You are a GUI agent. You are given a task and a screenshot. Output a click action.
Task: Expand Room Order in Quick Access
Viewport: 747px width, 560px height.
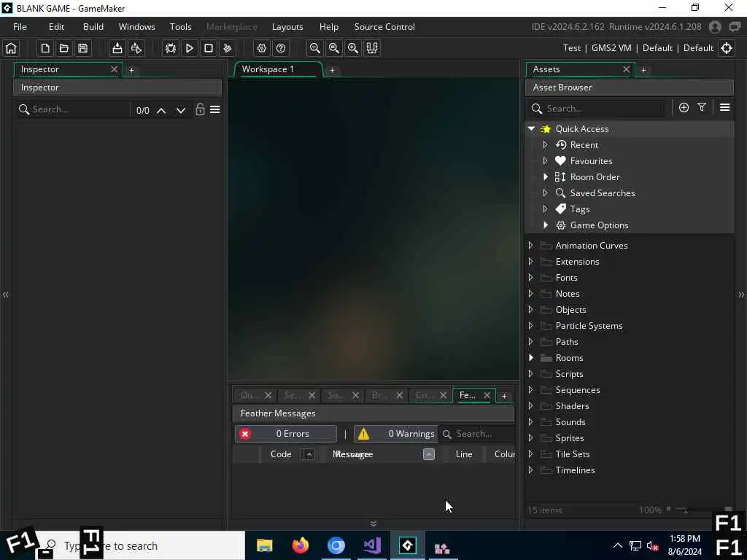pyautogui.click(x=546, y=176)
